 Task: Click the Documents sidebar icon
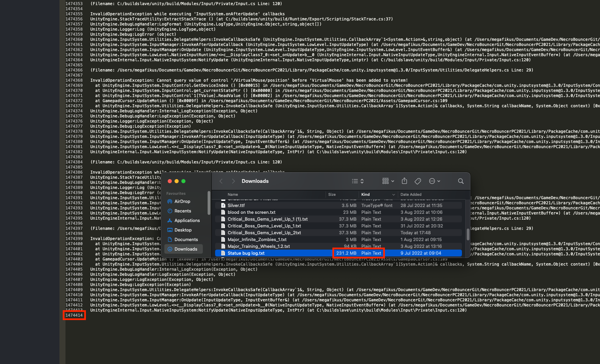170,240
